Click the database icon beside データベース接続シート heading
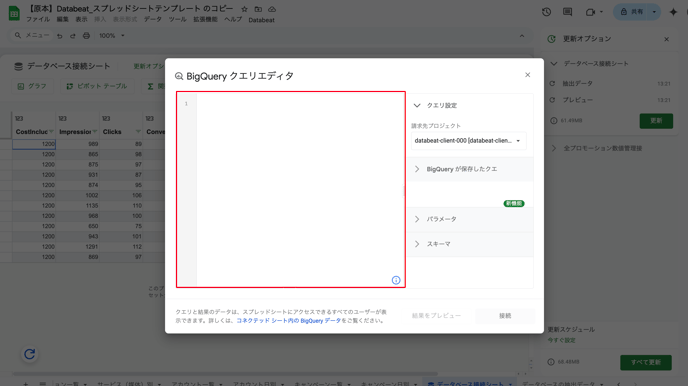688x386 pixels. pos(18,66)
